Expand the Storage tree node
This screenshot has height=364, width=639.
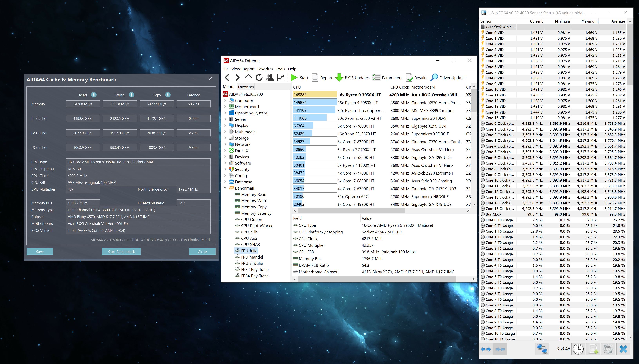tap(225, 138)
